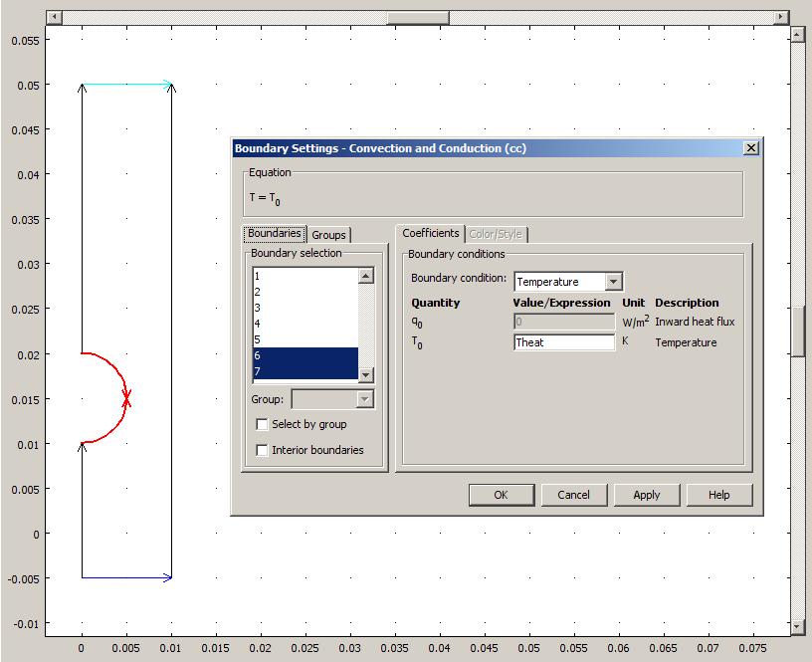Click the T0 temperature input field
The image size is (812, 662).
[x=564, y=342]
